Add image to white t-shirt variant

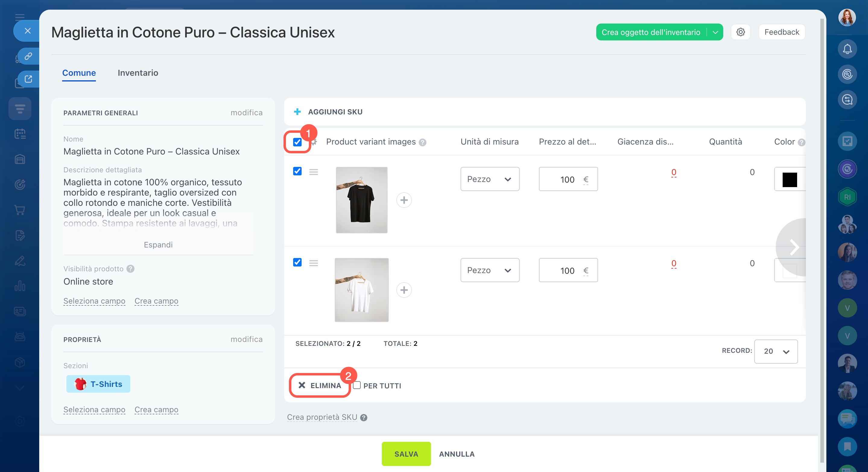[404, 290]
